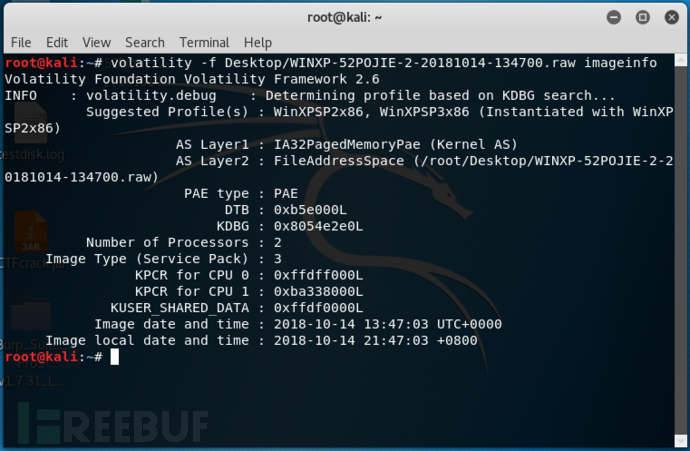Click the DTB value 0xb5e000L
The height and width of the screenshot is (451, 690).
coord(310,210)
